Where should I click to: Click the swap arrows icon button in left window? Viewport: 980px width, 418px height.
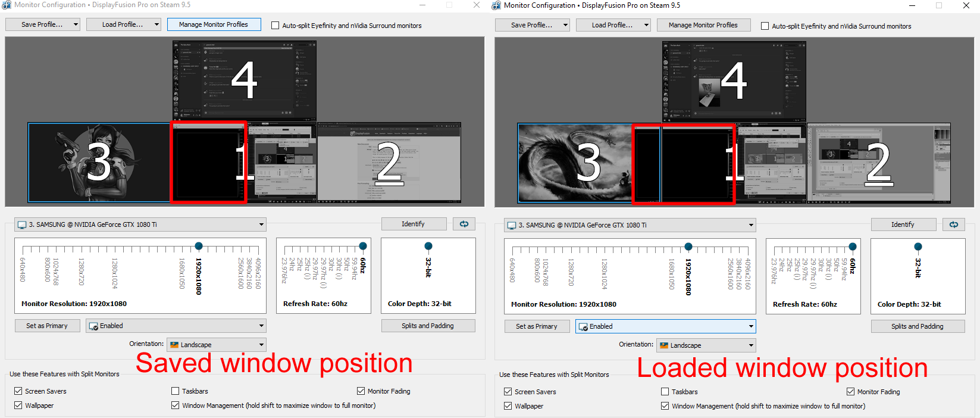tap(464, 224)
